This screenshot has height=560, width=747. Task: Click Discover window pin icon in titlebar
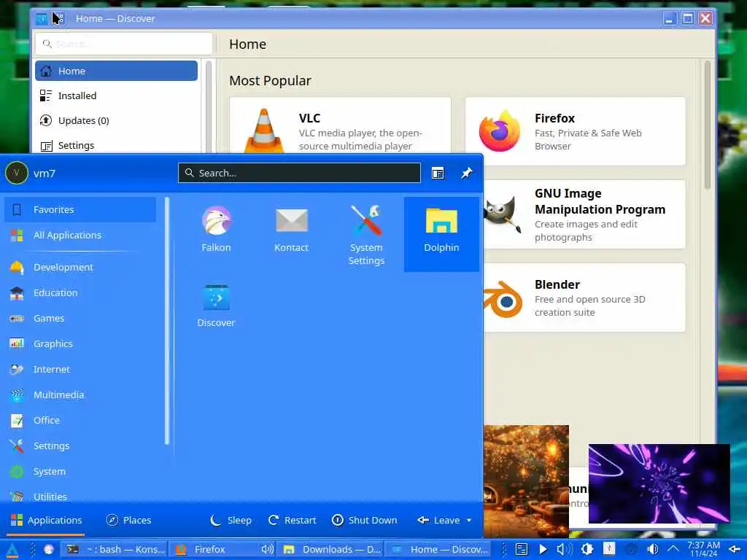click(x=58, y=18)
